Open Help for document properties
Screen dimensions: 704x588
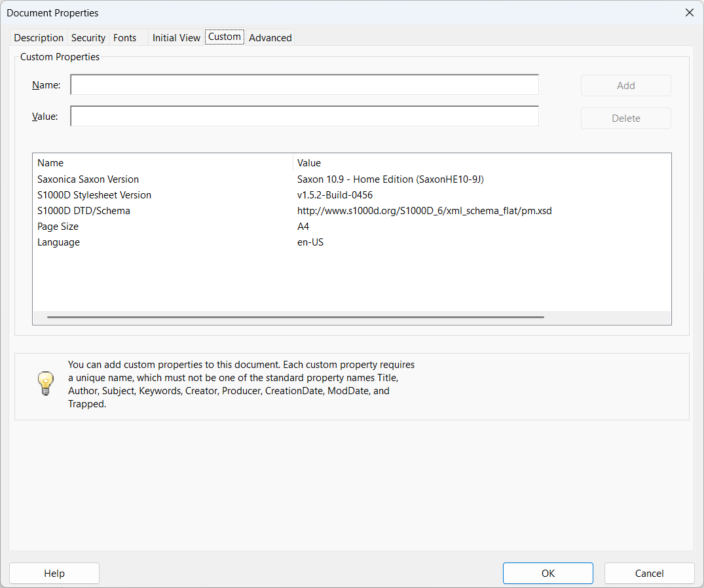pos(54,573)
